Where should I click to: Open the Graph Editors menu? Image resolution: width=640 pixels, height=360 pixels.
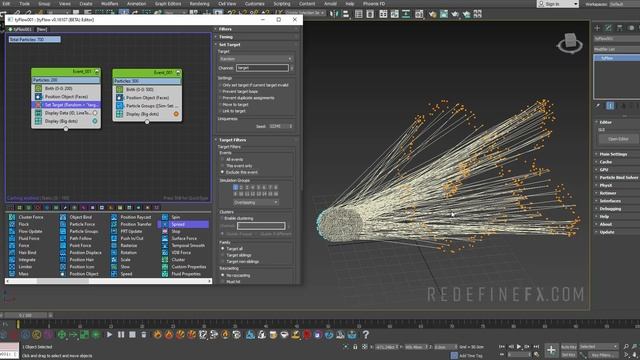tap(168, 4)
